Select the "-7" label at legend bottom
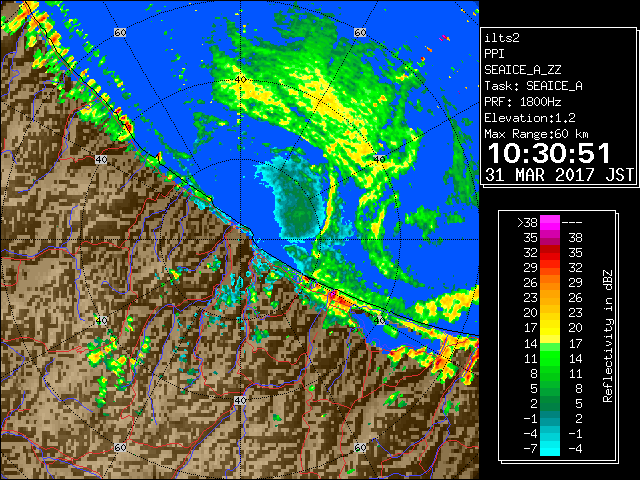The height and width of the screenshot is (480, 640). tap(530, 449)
